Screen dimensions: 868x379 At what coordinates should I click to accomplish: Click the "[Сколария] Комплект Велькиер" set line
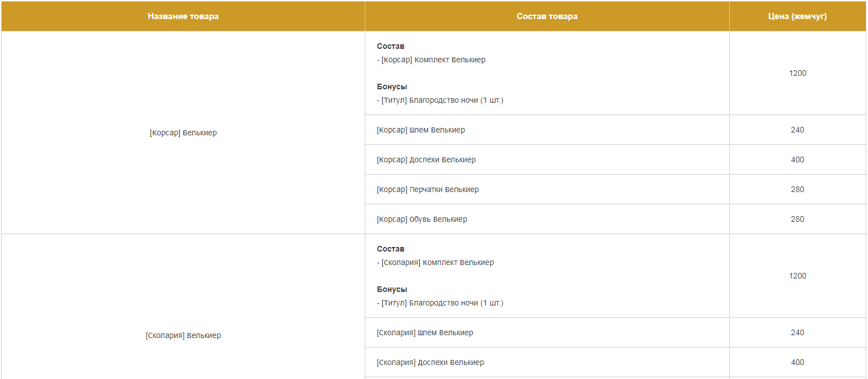pos(437,263)
